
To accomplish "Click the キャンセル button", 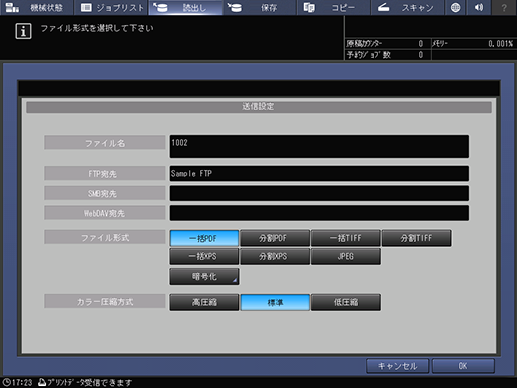I will (x=397, y=366).
